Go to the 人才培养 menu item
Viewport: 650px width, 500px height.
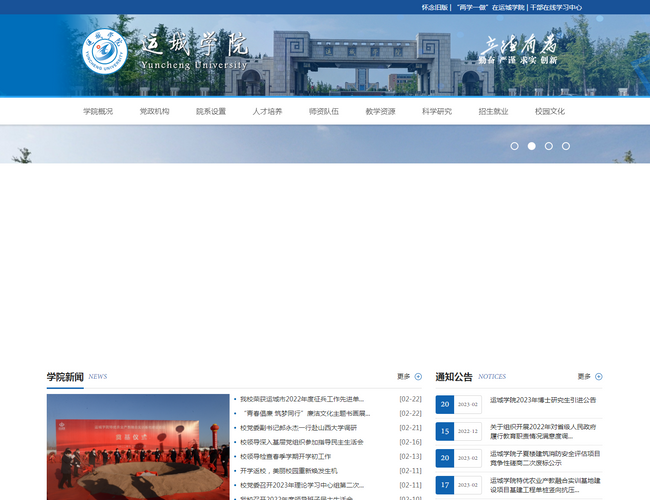[267, 112]
